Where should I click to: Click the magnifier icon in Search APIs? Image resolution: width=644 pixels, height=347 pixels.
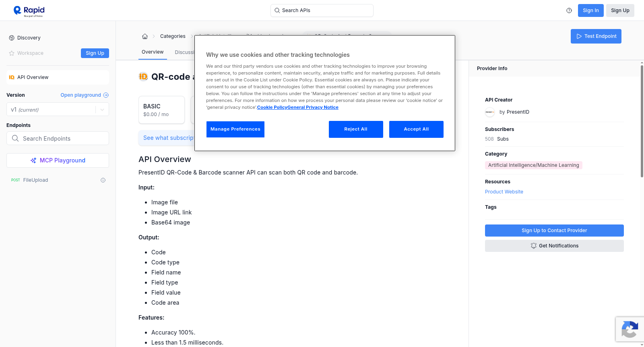[277, 10]
